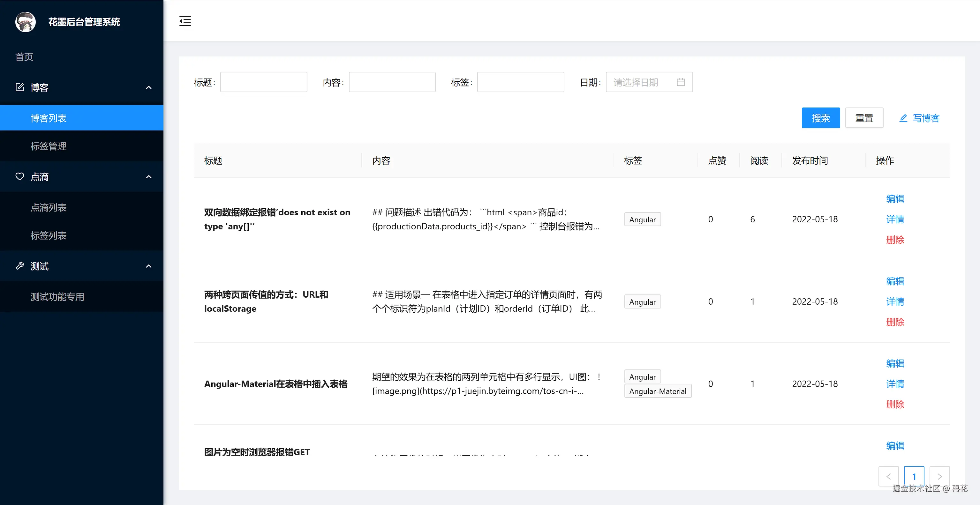Click 删除 for the first blog row
The width and height of the screenshot is (980, 505).
[895, 240]
